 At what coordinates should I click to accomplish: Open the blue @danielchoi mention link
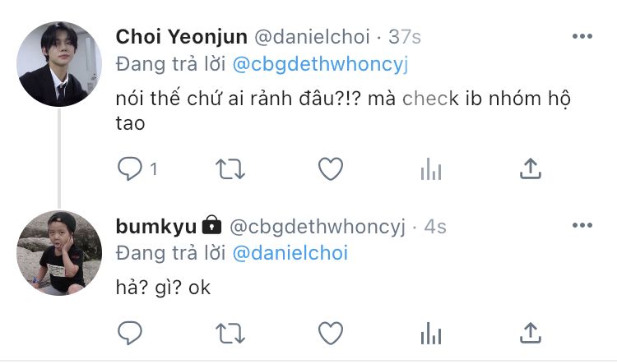[x=290, y=253]
